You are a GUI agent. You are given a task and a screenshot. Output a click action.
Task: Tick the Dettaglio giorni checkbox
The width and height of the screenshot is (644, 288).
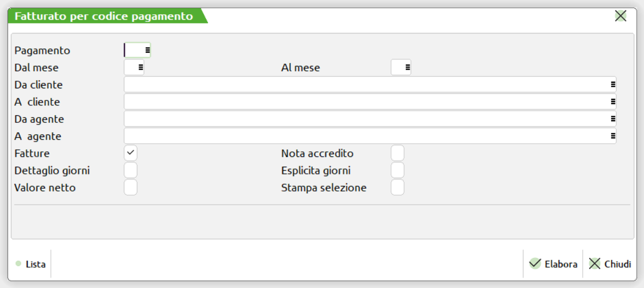[x=131, y=170]
